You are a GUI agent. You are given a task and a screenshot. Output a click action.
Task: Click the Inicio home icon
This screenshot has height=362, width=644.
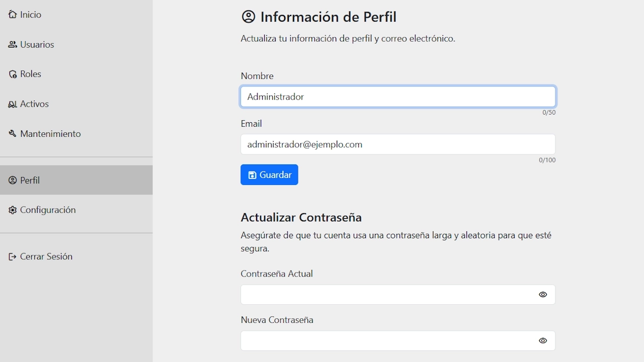click(x=12, y=14)
